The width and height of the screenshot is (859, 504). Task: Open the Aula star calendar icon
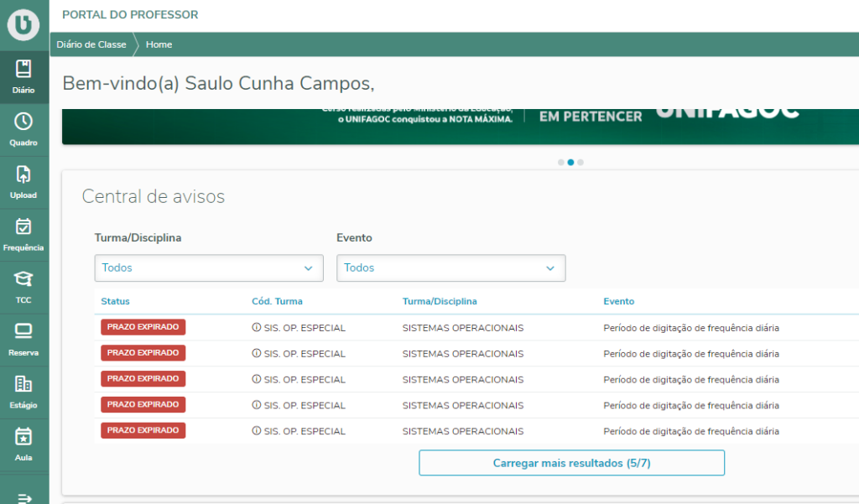pos(23,438)
